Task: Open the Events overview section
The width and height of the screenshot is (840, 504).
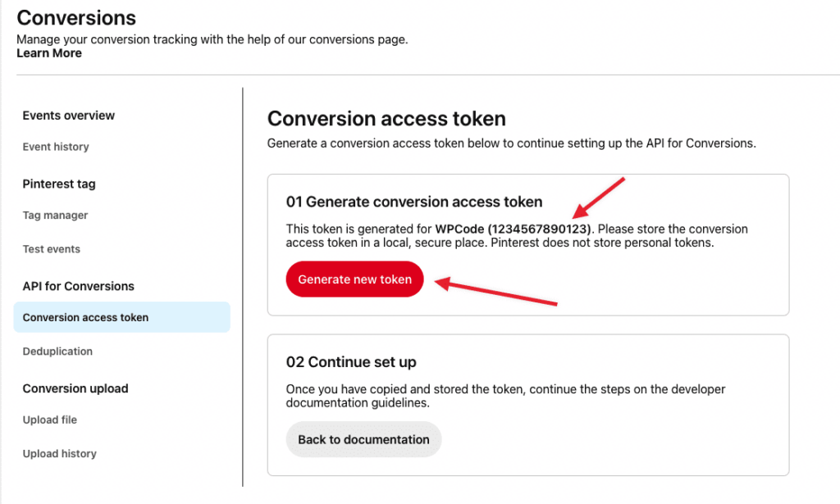Action: point(68,116)
